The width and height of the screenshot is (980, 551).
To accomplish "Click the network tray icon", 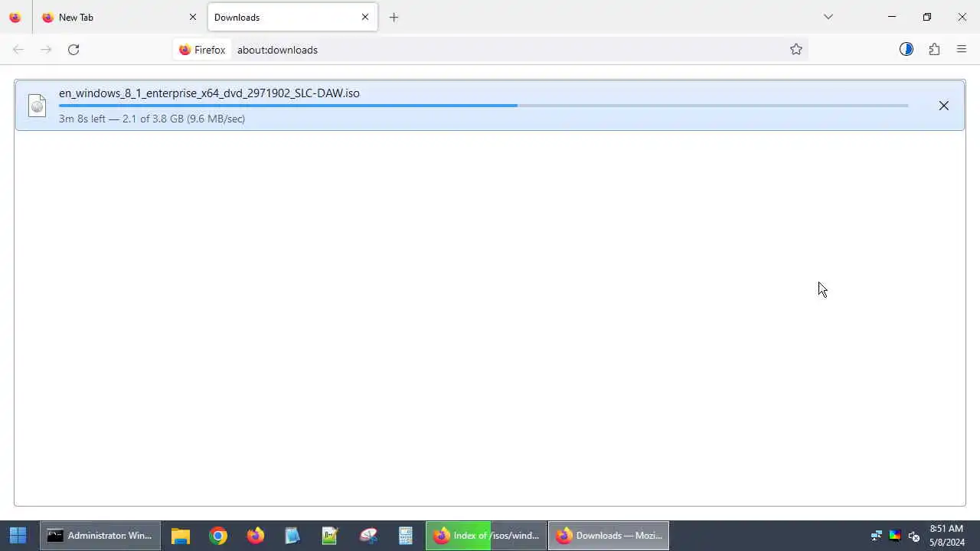I will coord(877,536).
